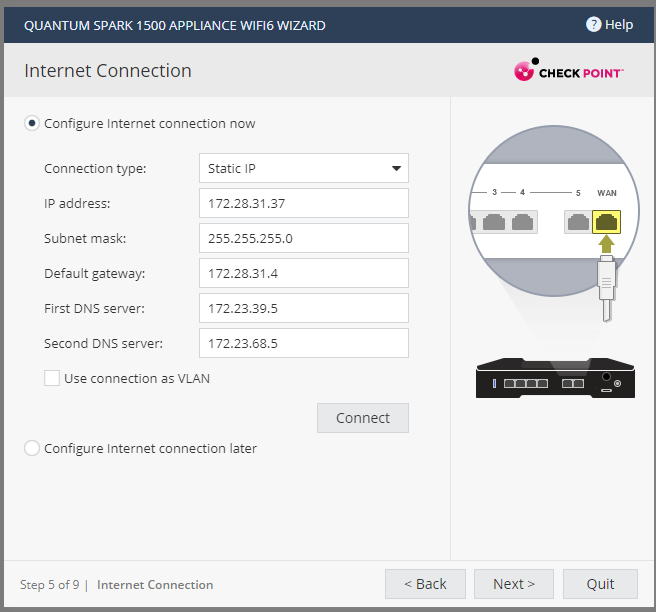Open Help via question mark icon
The height and width of the screenshot is (612, 656).
593,25
